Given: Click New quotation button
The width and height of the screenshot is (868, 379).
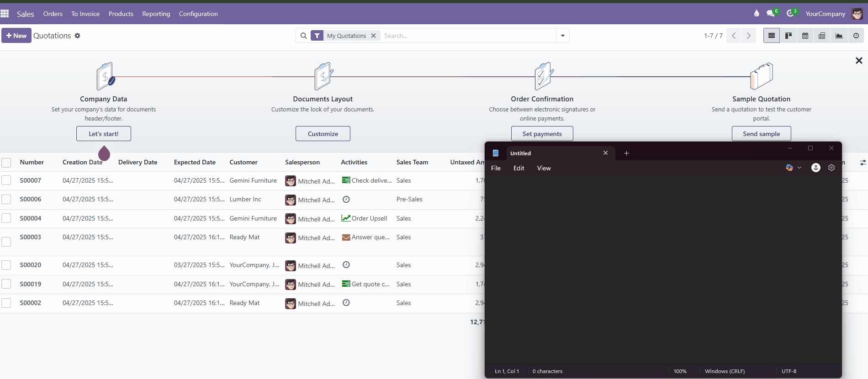Looking at the screenshot, I should click(16, 36).
